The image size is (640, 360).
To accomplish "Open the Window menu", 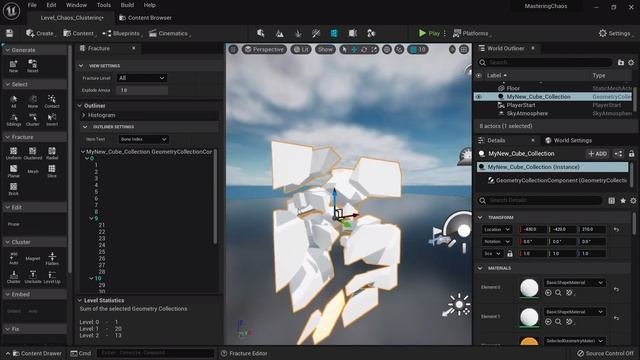I will 76,5.
